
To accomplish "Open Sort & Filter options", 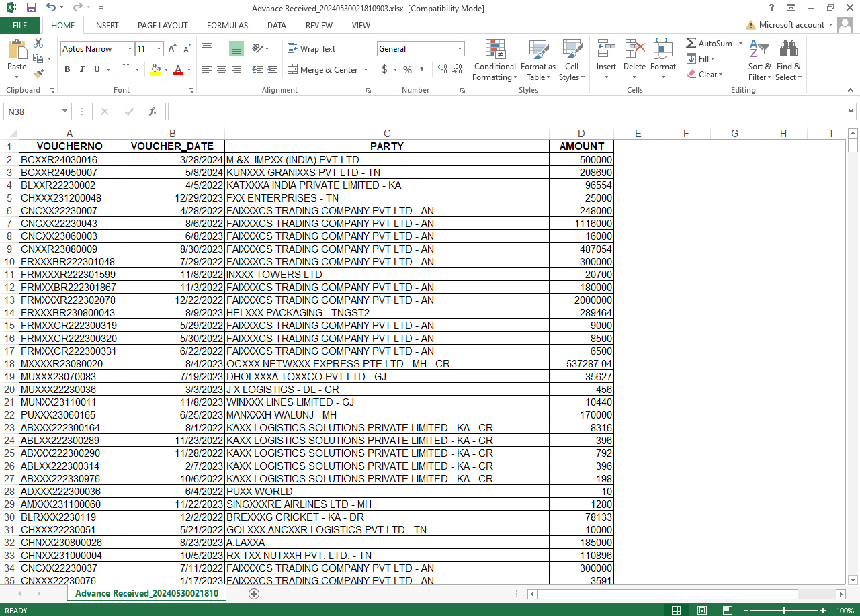I will (759, 60).
